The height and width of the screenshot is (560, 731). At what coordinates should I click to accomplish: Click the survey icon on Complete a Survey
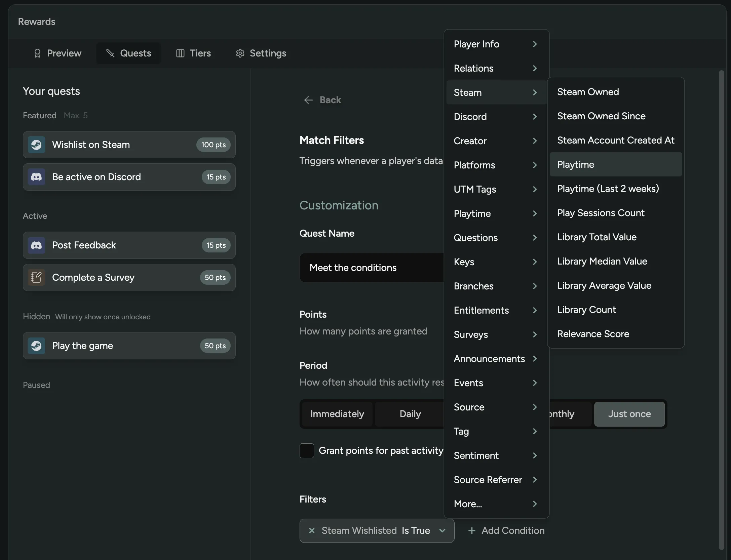coord(36,277)
